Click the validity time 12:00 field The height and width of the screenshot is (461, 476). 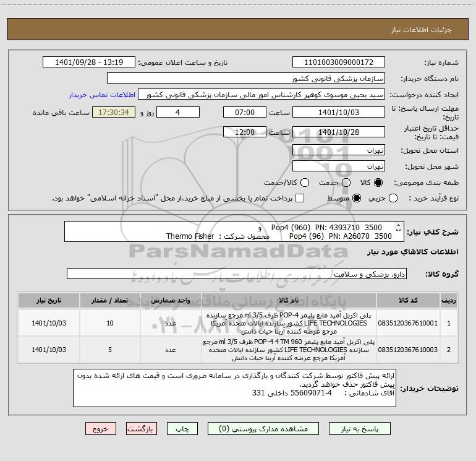(x=245, y=132)
